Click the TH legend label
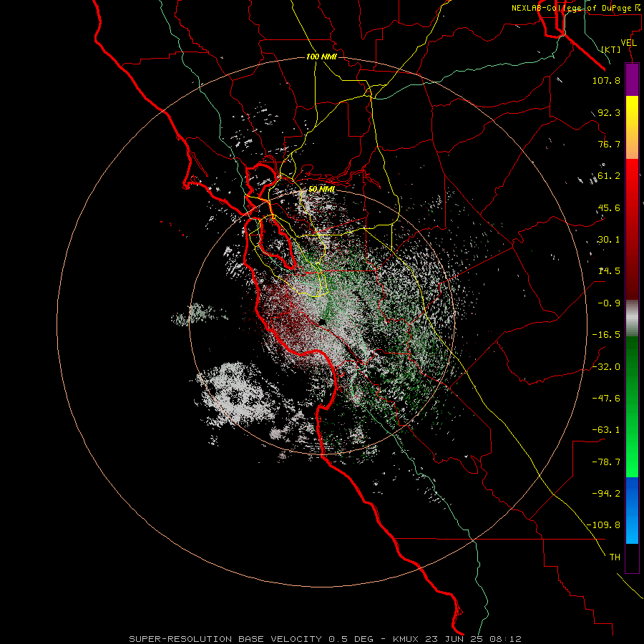644x644 pixels. pos(615,557)
